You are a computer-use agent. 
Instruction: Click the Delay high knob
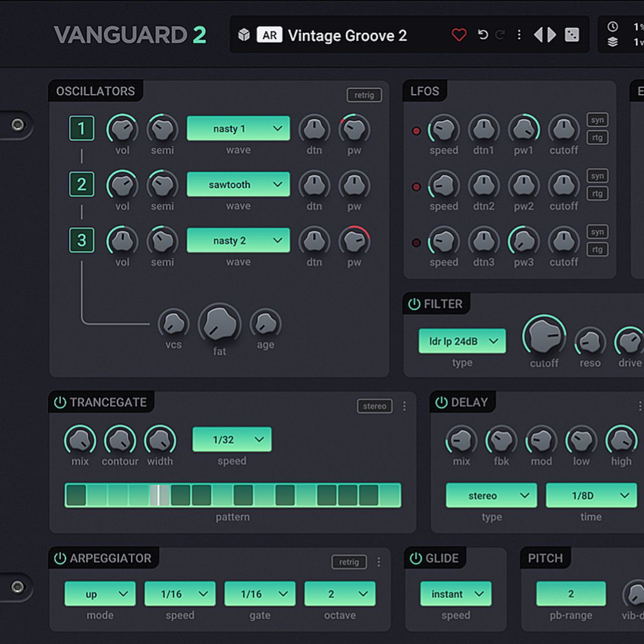[x=621, y=441]
